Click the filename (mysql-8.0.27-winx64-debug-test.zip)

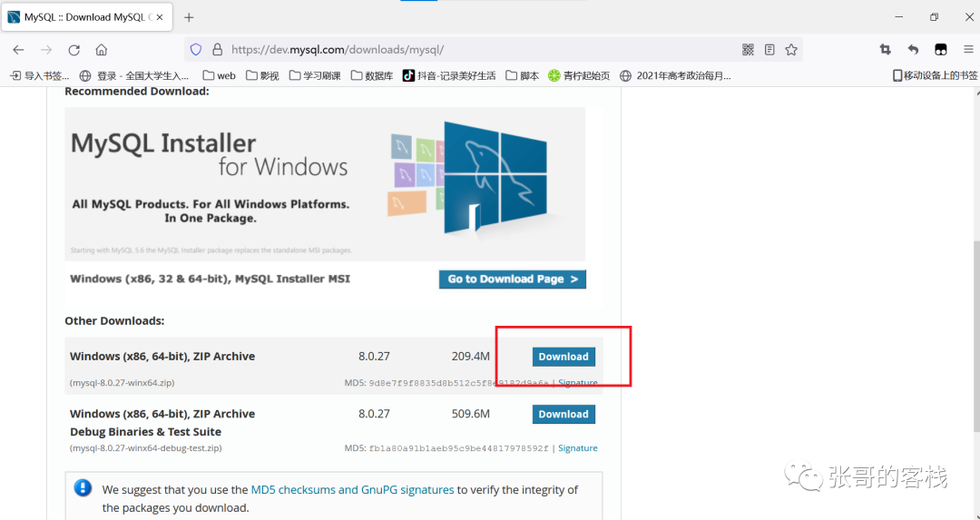[x=145, y=448]
